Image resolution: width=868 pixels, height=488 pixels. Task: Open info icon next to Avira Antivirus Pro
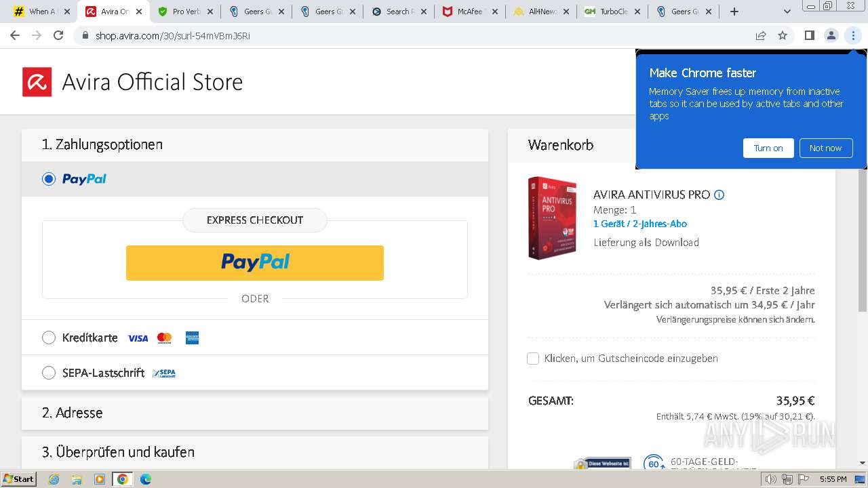click(x=719, y=195)
